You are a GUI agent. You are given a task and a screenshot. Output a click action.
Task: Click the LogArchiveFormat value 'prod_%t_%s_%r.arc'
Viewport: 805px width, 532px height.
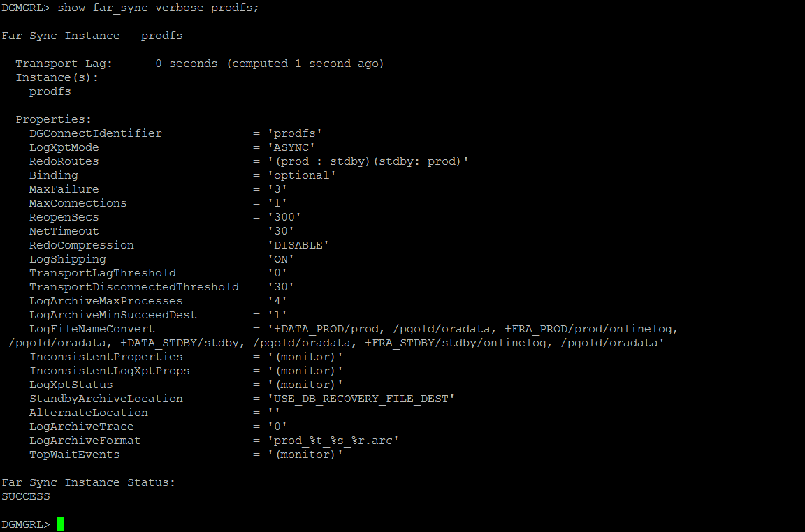click(x=333, y=441)
